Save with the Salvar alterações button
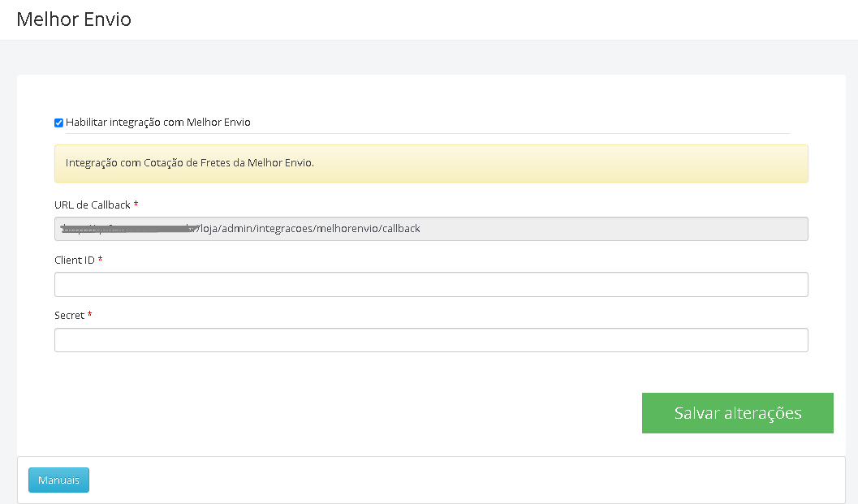Image resolution: width=858 pixels, height=504 pixels. pyautogui.click(x=738, y=413)
